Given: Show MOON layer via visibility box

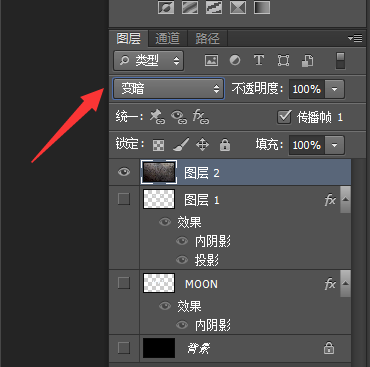Looking at the screenshot, I should coord(124,283).
